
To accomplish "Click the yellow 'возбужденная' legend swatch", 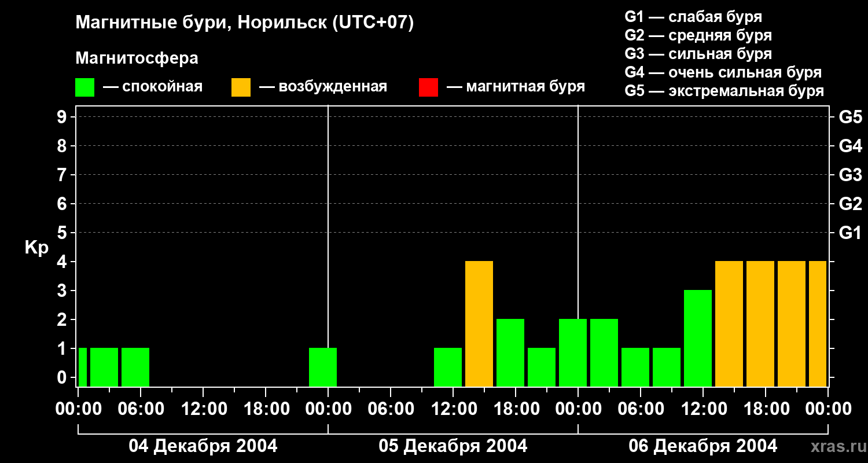I will [241, 87].
